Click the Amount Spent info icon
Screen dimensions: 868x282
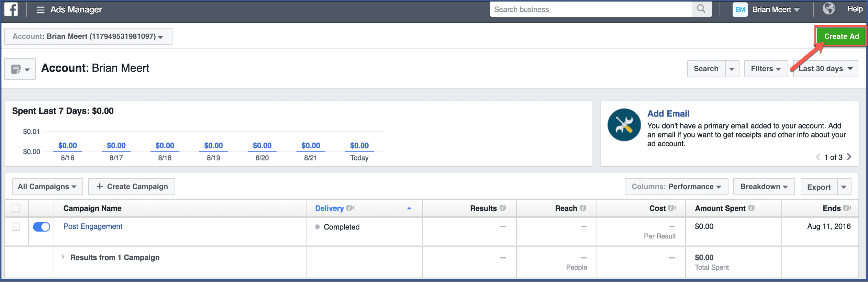[751, 208]
